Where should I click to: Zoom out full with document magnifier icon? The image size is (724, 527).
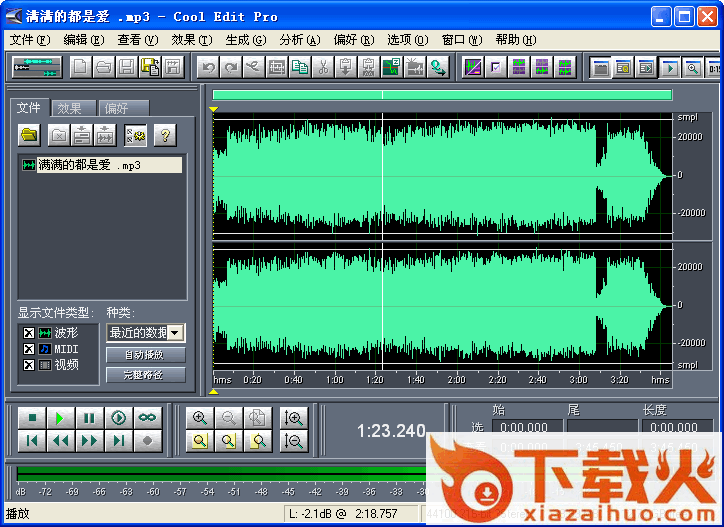[258, 418]
